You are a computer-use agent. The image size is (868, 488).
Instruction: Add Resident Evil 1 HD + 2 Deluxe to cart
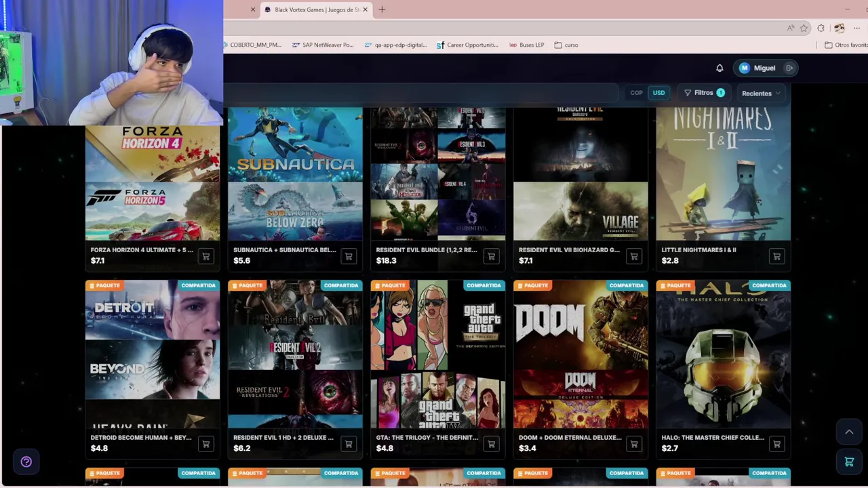(349, 445)
